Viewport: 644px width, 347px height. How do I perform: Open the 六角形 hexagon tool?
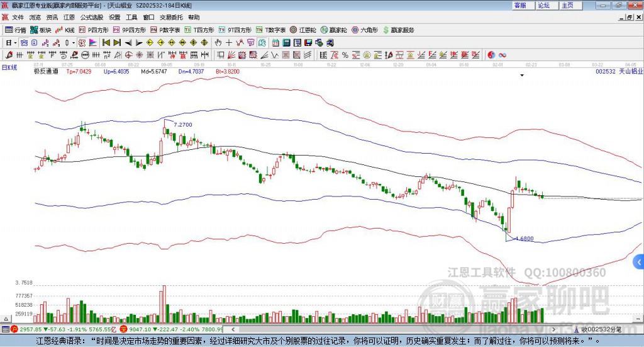click(364, 30)
